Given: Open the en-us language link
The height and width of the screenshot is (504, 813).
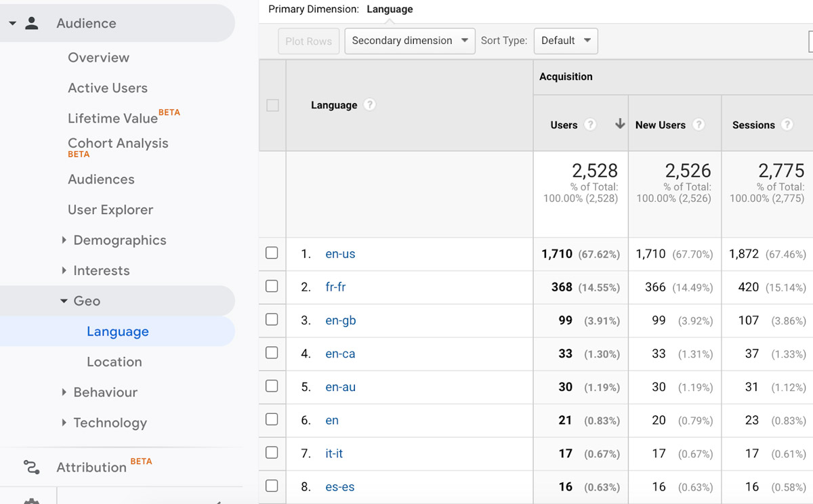Looking at the screenshot, I should tap(340, 254).
